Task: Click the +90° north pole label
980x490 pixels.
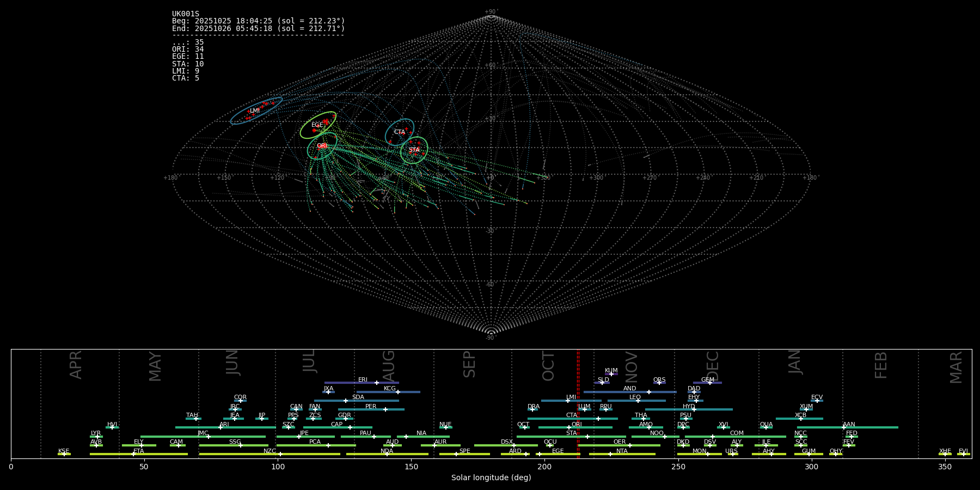Action: pyautogui.click(x=491, y=12)
